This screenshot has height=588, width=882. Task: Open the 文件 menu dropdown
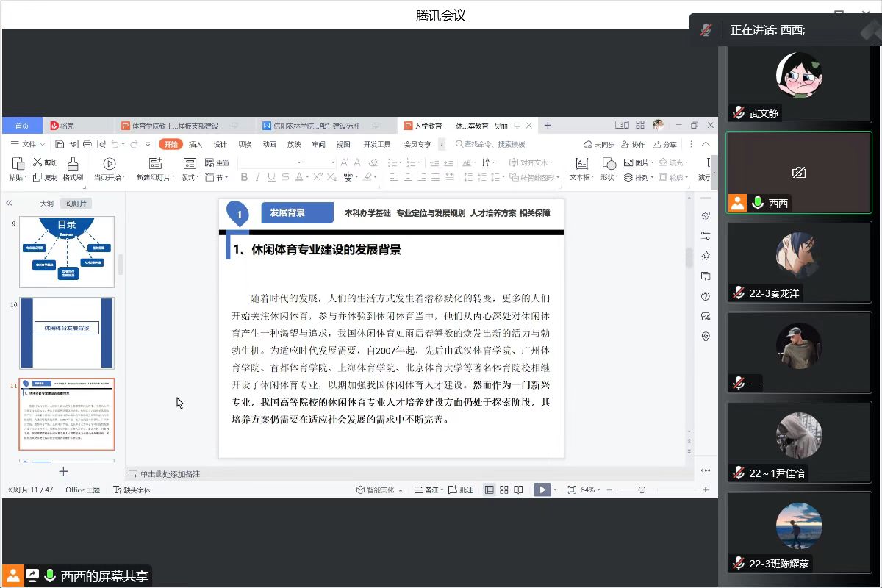pyautogui.click(x=29, y=144)
